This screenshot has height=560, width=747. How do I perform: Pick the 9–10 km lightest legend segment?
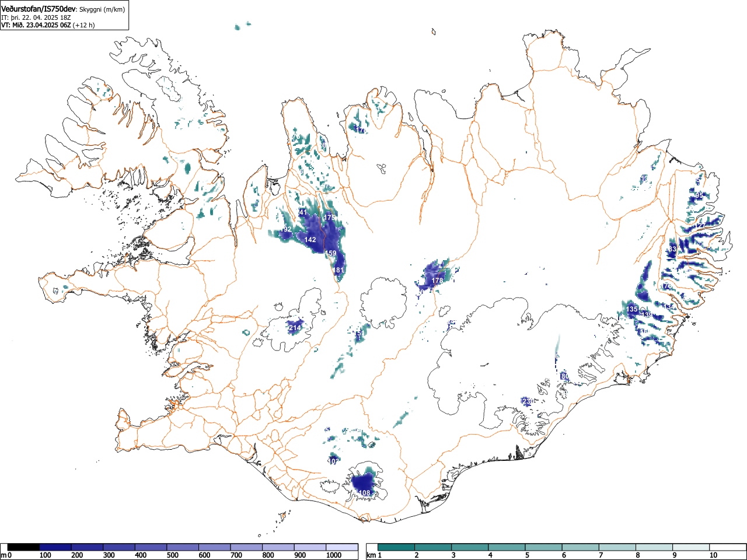point(692,547)
